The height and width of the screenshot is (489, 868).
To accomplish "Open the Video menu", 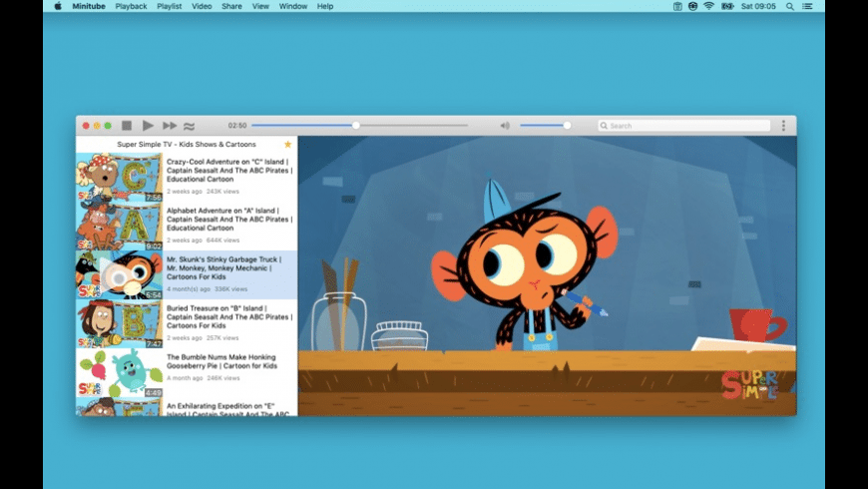I will pos(202,6).
